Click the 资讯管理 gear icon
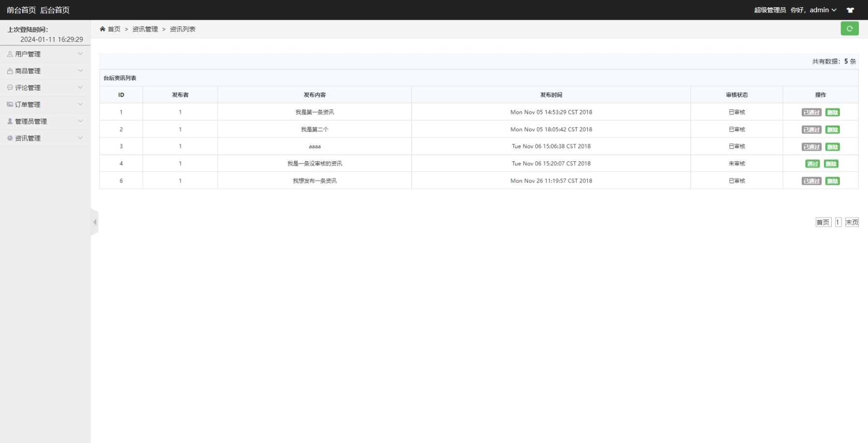This screenshot has height=443, width=868. click(10, 138)
